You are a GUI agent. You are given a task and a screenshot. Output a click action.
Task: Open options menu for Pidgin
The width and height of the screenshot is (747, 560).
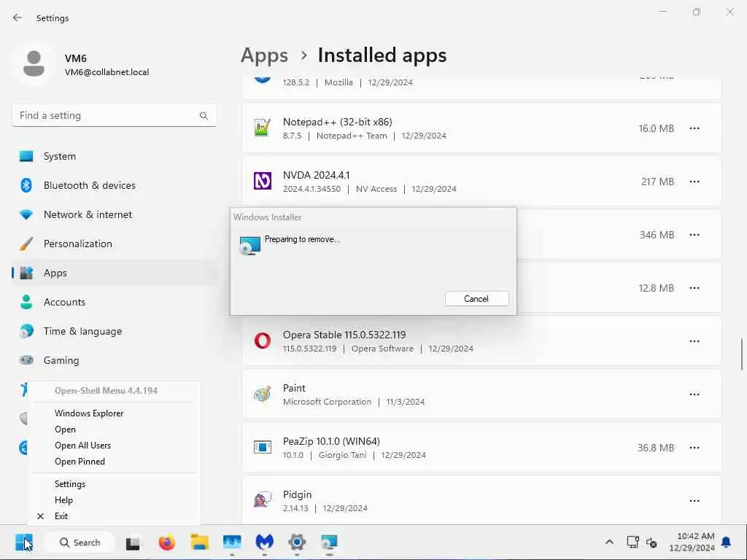coord(694,501)
